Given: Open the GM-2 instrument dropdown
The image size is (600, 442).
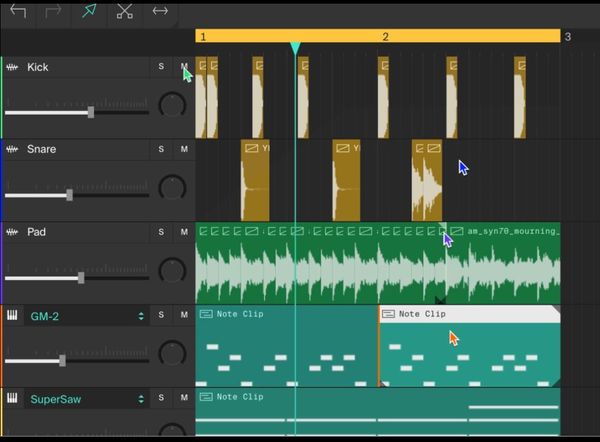Looking at the screenshot, I should click(x=141, y=316).
